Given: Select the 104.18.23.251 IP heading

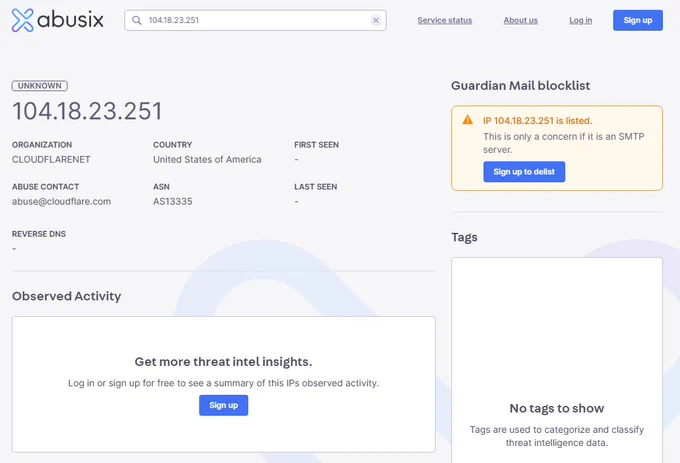Looking at the screenshot, I should (87, 111).
